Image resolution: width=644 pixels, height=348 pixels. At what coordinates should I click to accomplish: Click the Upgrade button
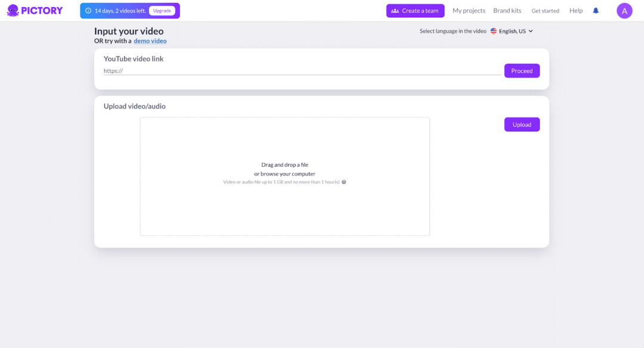click(x=162, y=11)
